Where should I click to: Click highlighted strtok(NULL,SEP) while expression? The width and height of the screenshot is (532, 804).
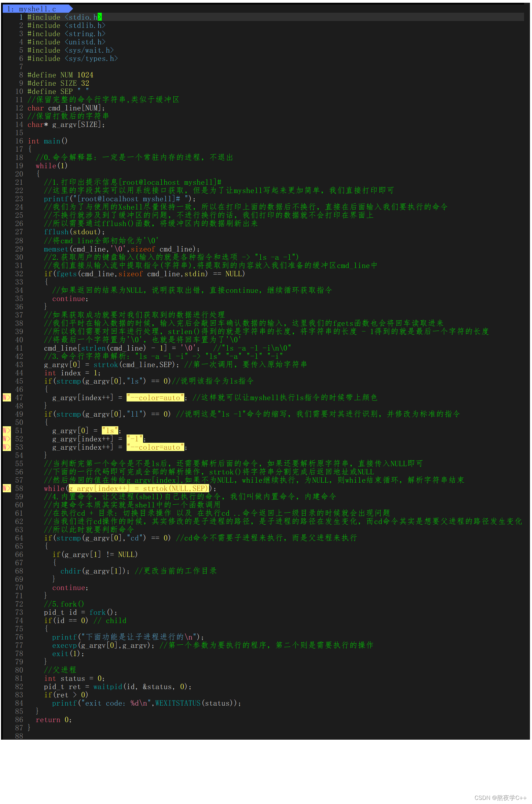tap(139, 489)
